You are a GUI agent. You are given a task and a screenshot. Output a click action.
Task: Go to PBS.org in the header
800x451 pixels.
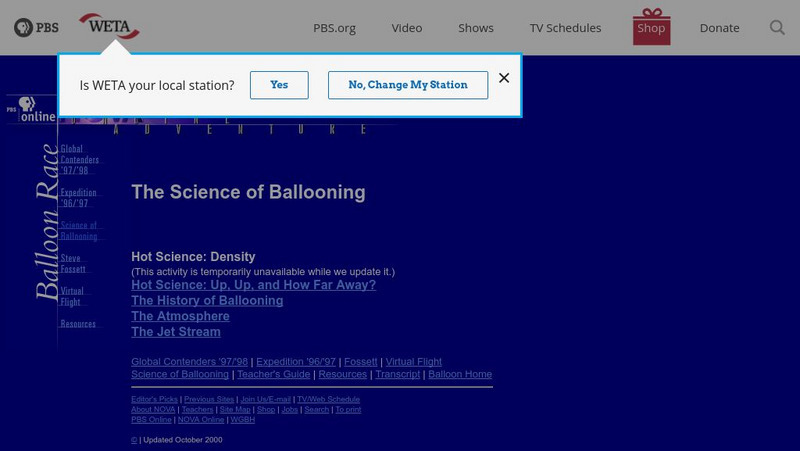tap(334, 28)
